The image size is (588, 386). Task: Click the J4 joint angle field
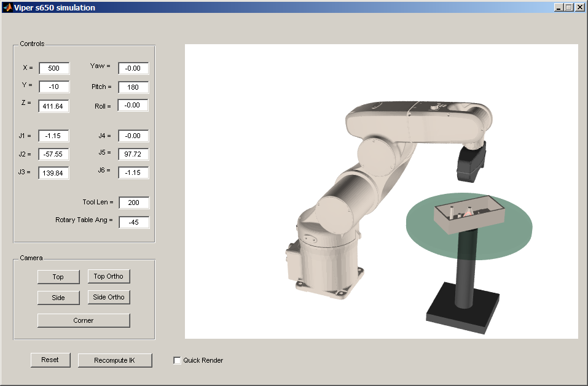click(x=133, y=136)
